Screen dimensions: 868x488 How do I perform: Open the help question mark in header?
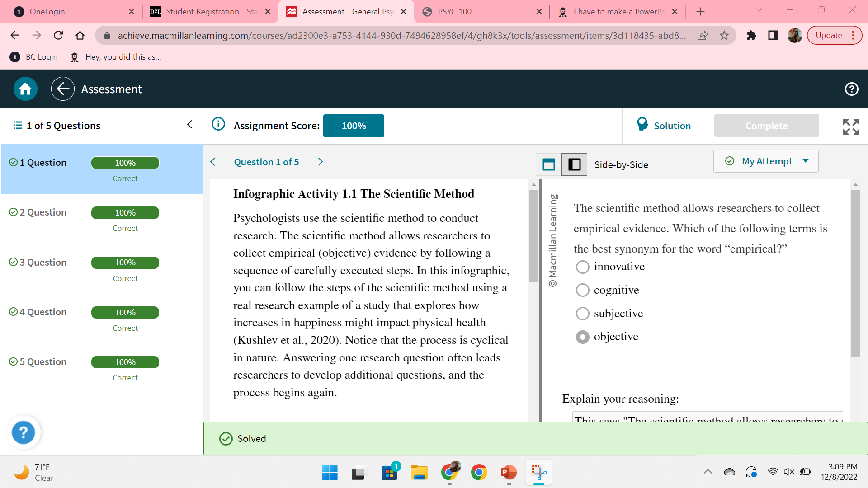click(x=851, y=89)
